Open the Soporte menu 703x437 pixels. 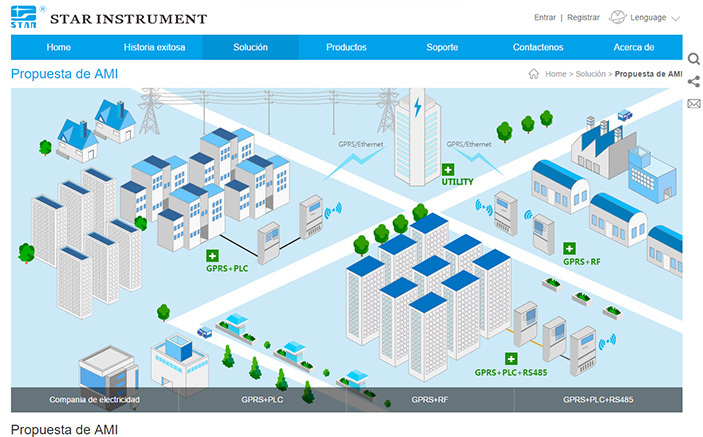coord(442,47)
